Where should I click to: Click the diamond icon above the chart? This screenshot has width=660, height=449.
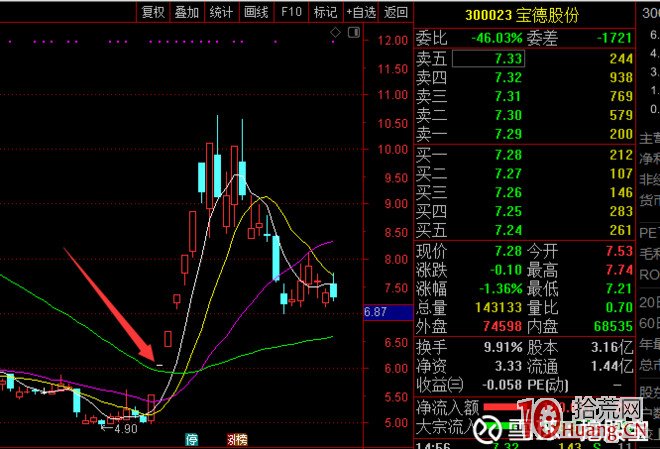(x=335, y=32)
